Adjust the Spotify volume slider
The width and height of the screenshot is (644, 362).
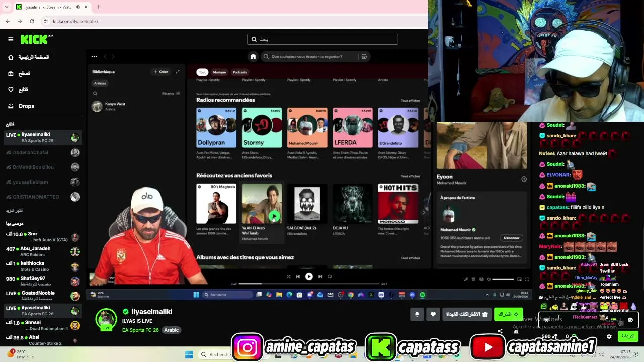503,279
